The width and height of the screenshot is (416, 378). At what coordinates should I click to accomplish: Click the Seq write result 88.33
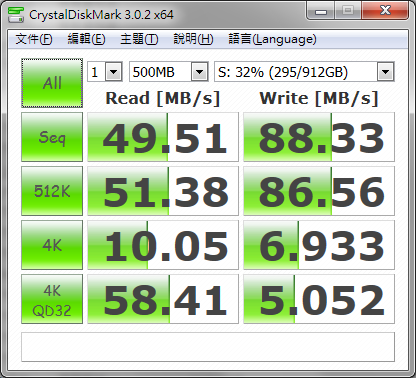(x=319, y=137)
